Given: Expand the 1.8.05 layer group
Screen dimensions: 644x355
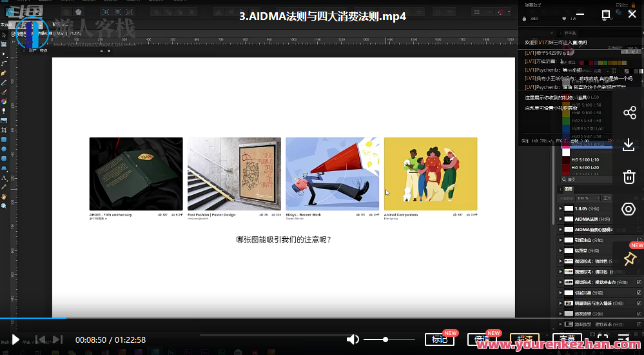Looking at the screenshot, I should [x=561, y=208].
